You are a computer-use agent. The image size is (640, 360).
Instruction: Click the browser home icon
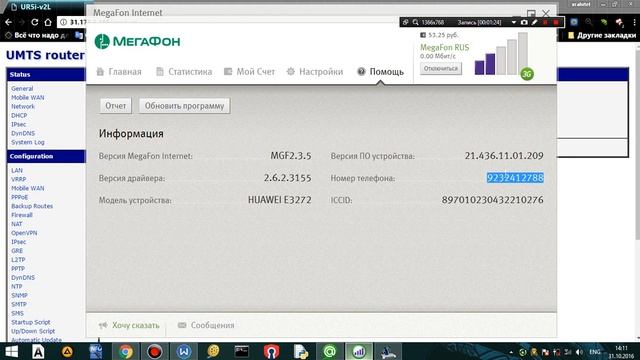click(48, 22)
